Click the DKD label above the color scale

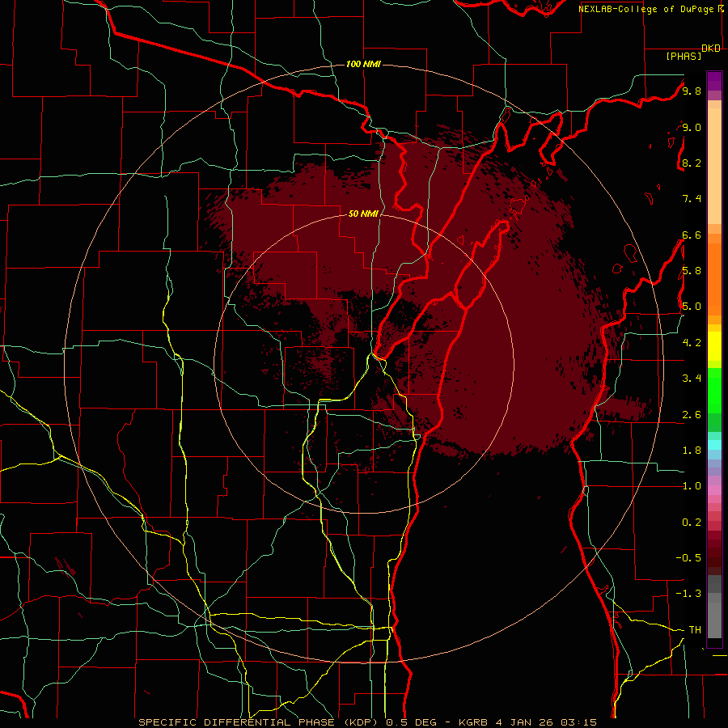711,49
